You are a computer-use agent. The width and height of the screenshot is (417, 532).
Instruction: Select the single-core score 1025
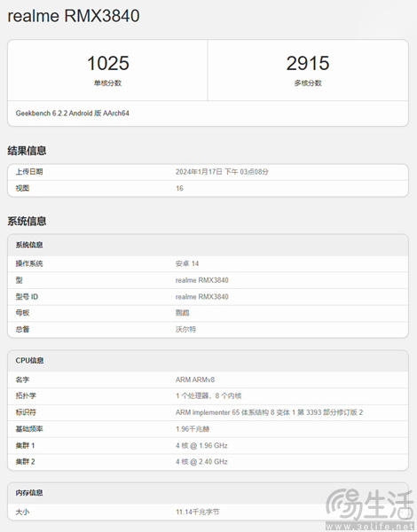108,63
